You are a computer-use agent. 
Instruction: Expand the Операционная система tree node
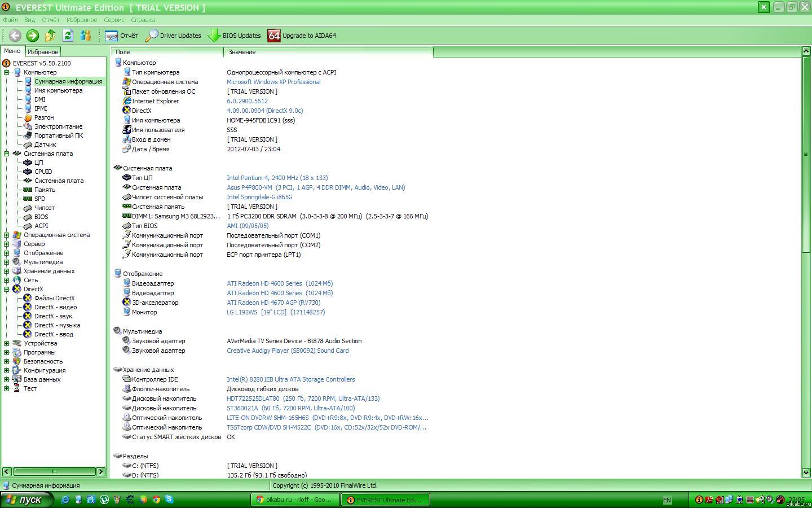coord(7,235)
